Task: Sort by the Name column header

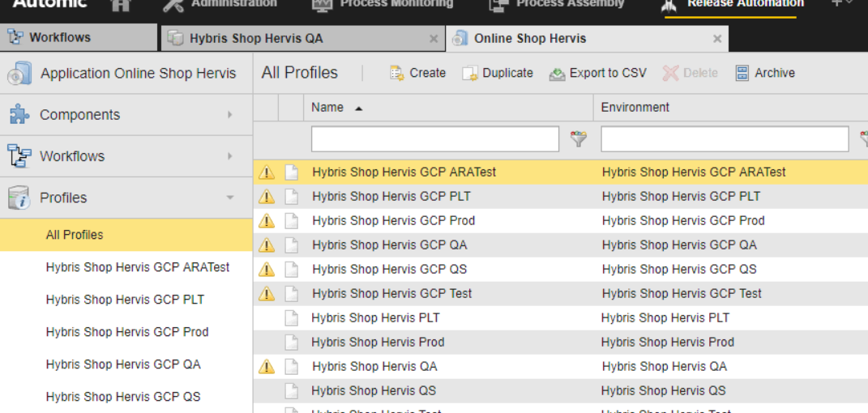Action: click(328, 108)
